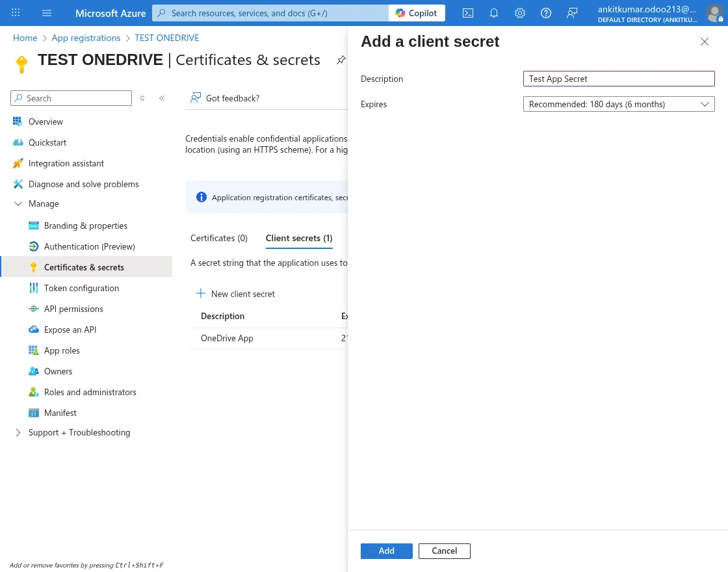The height and width of the screenshot is (572, 728).
Task: Pin the Certificates & secrets page
Action: pos(341,59)
